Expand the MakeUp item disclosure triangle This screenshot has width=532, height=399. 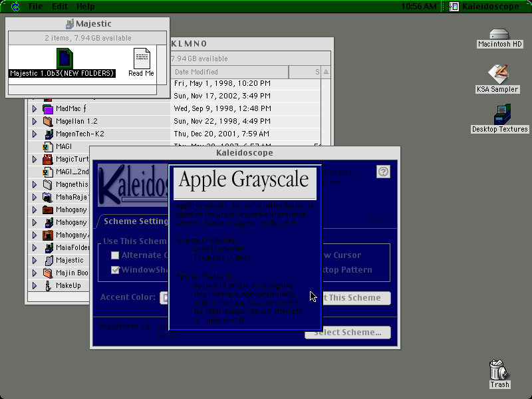[x=35, y=285]
